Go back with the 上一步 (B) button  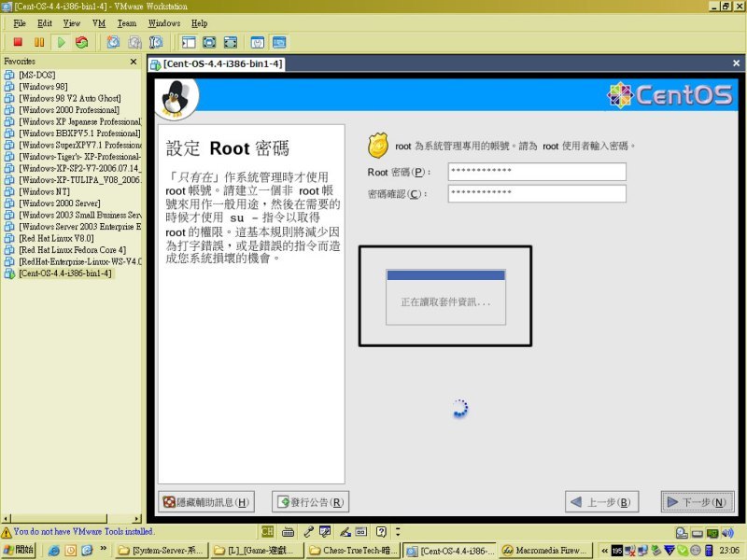(x=601, y=502)
